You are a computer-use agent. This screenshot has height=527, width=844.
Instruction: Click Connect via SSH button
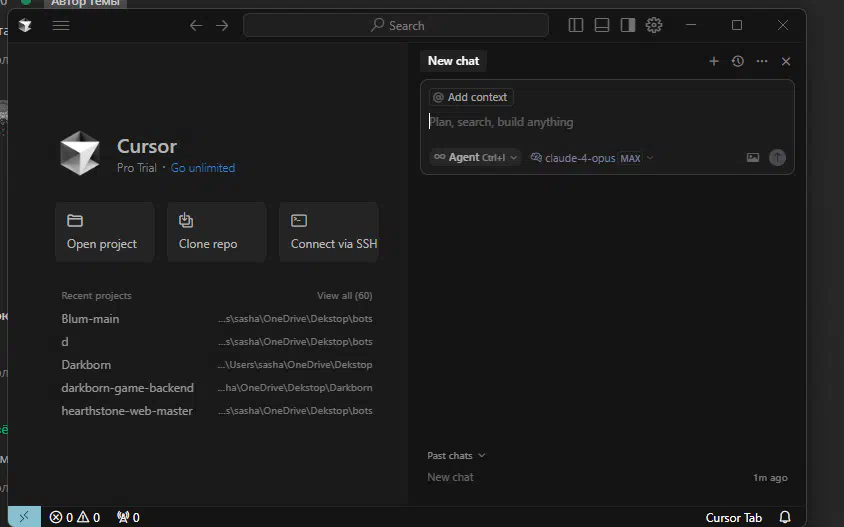328,232
